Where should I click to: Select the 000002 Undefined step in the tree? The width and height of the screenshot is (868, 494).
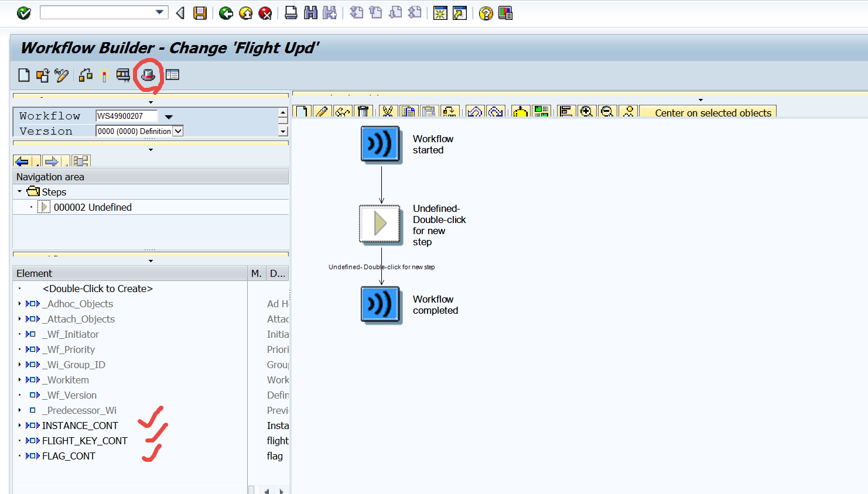click(93, 207)
